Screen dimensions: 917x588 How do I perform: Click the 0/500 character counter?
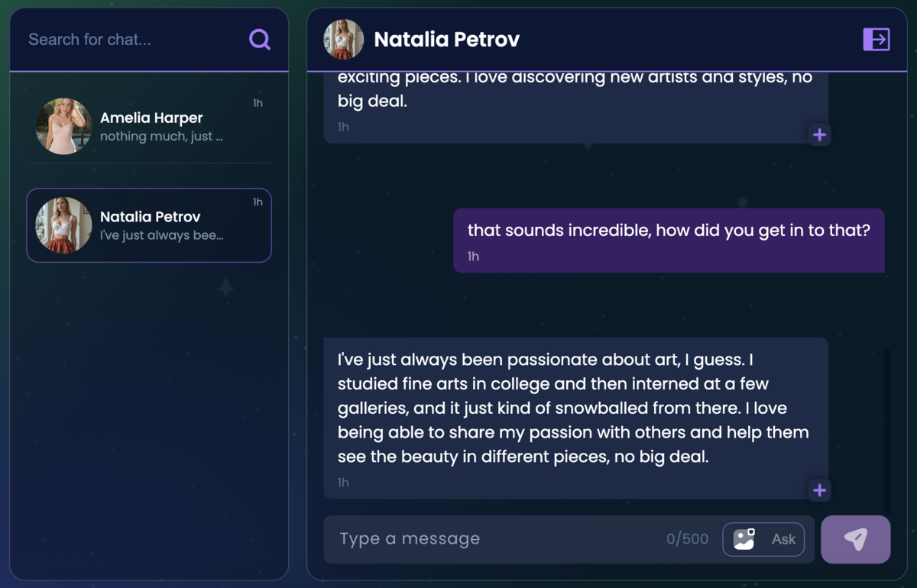(x=687, y=539)
